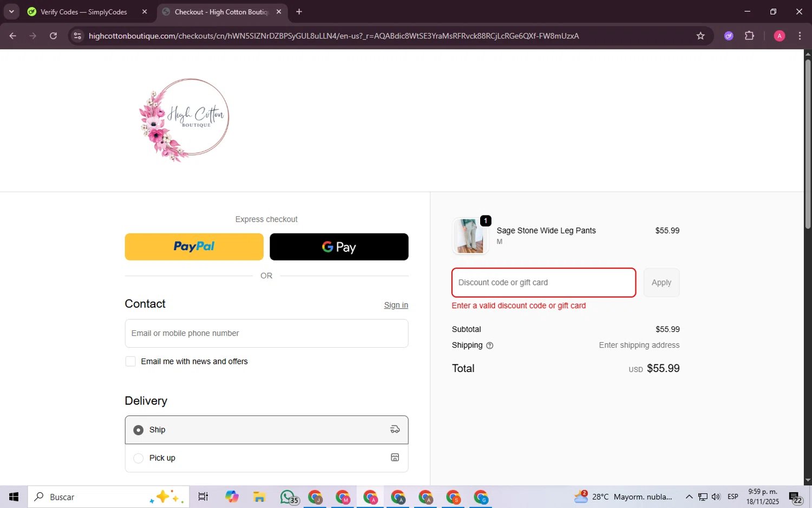The height and width of the screenshot is (508, 812).
Task: Click the page vertical scrollbar
Action: (x=808, y=144)
